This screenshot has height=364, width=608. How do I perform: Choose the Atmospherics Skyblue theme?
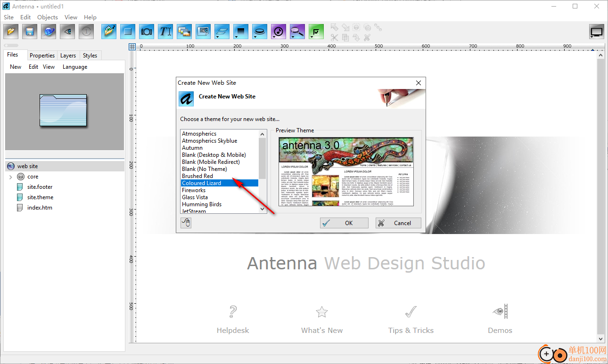pyautogui.click(x=220, y=141)
